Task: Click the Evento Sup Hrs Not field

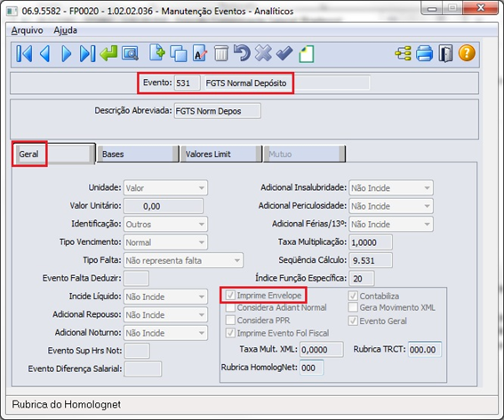Action: [x=137, y=351]
